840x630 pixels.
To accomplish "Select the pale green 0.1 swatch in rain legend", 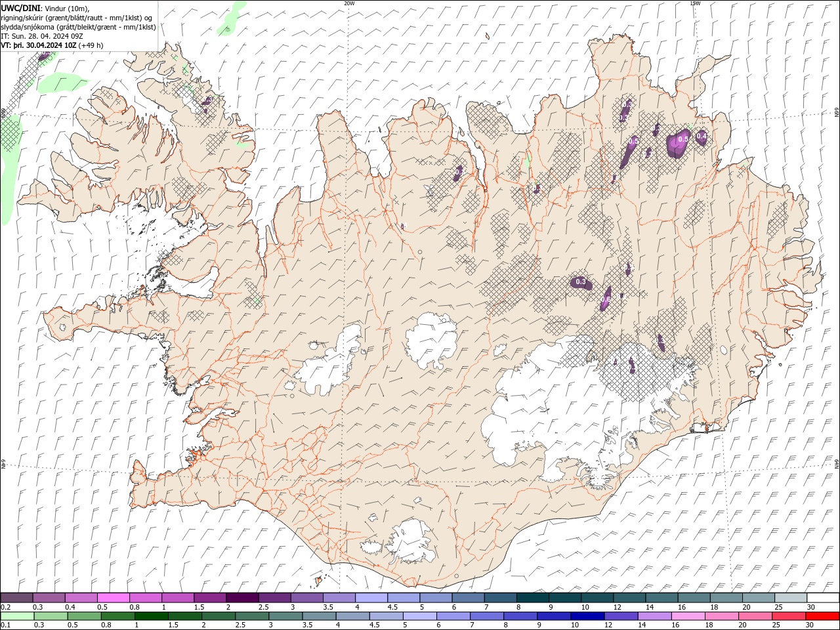I will coord(17,616).
